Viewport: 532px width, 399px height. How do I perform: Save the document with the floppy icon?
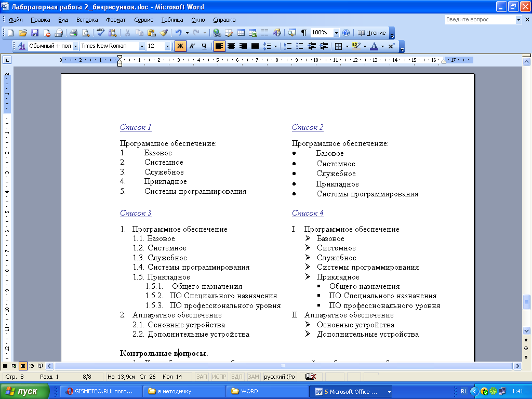point(35,33)
